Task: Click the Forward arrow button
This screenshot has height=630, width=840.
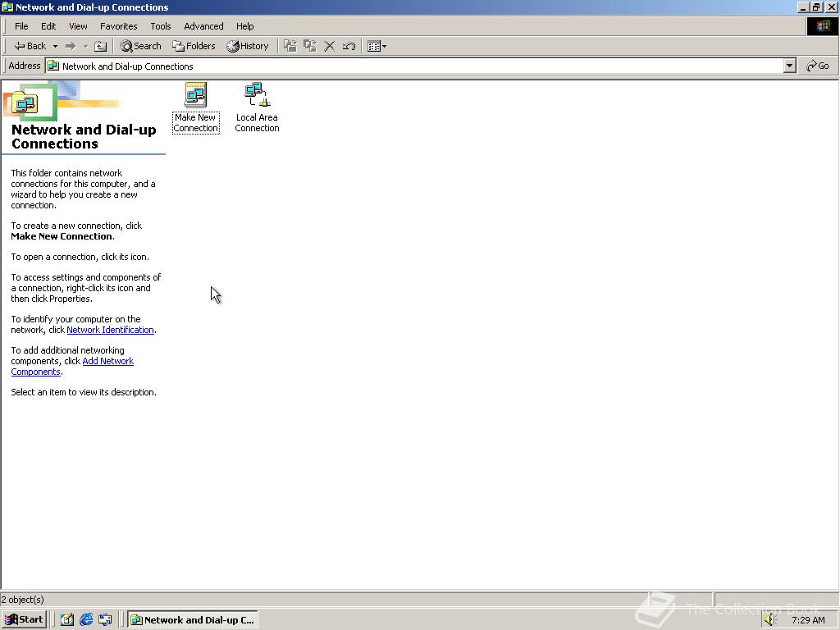Action: 71,46
